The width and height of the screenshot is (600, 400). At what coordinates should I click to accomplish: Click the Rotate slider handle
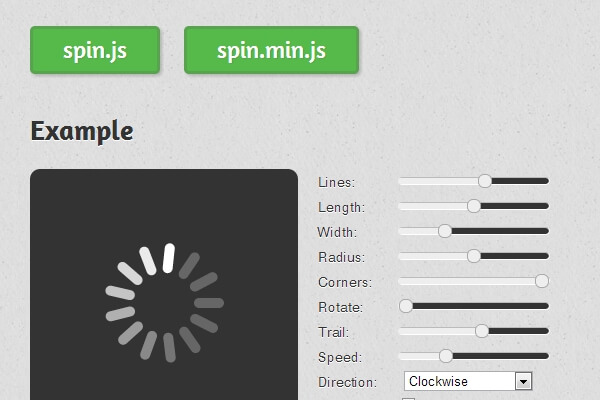406,306
